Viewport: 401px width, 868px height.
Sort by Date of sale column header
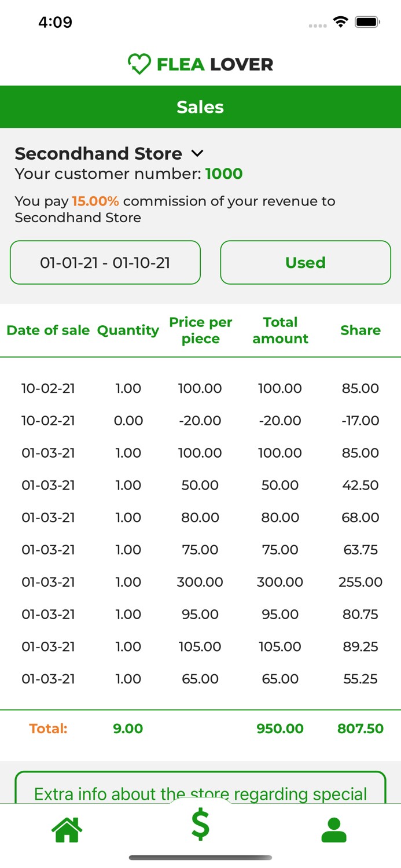tap(48, 330)
